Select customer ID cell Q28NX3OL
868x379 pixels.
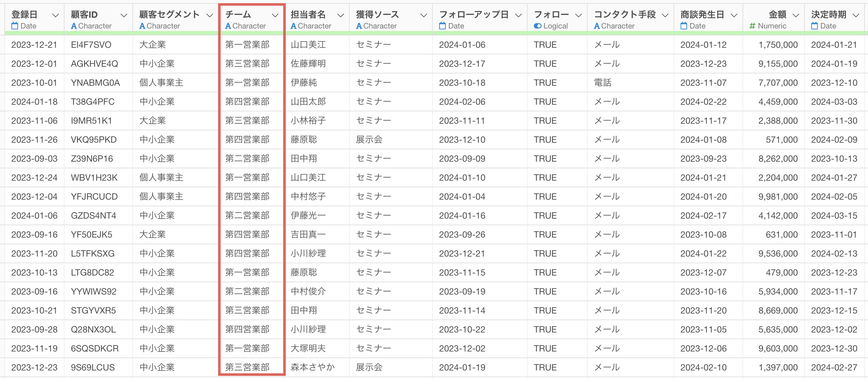93,329
